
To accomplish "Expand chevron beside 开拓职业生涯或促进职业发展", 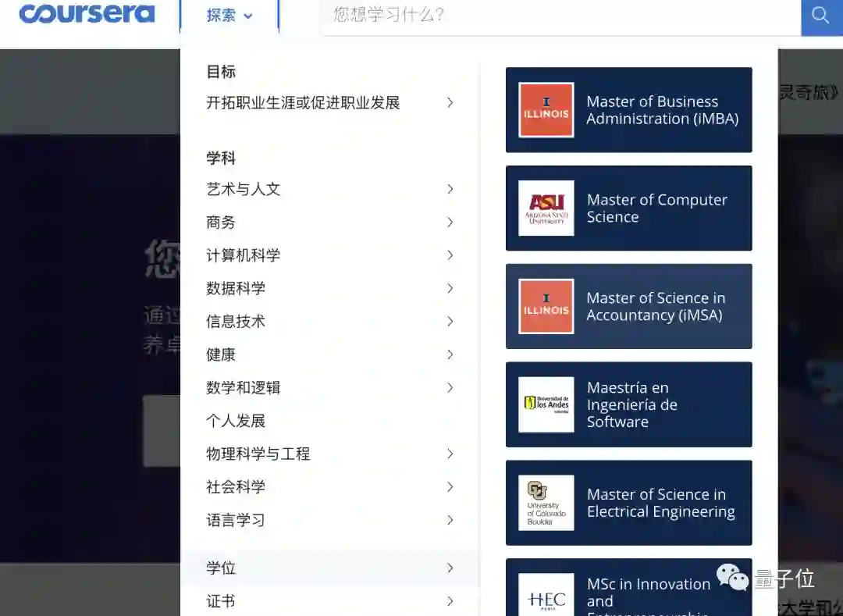I will (x=450, y=103).
